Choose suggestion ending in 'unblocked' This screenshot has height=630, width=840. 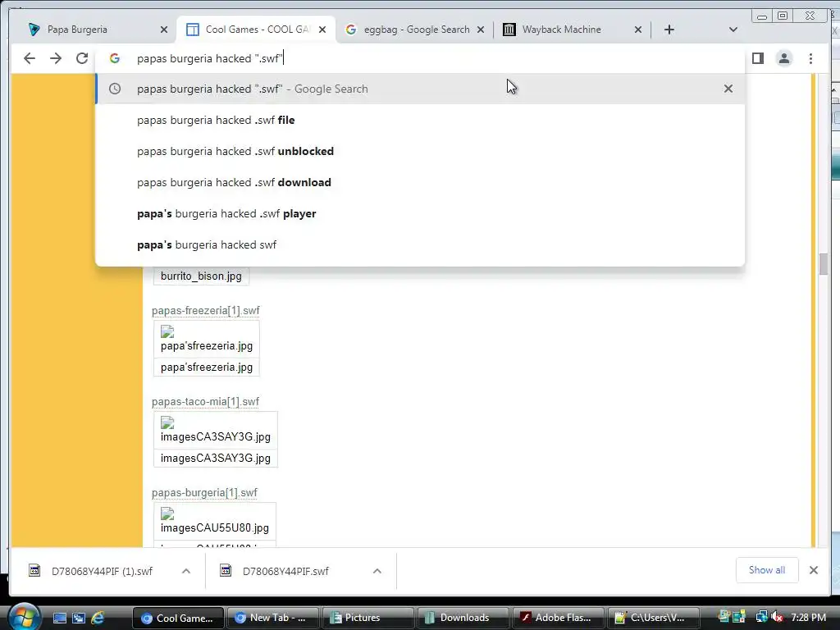pyautogui.click(x=420, y=151)
